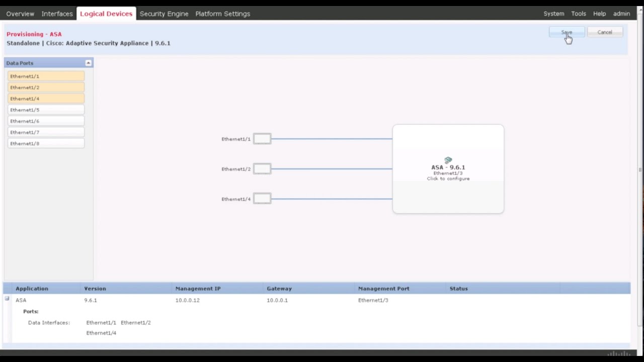Add Ethernet1/7 data port
The width and height of the screenshot is (644, 362).
(x=46, y=132)
